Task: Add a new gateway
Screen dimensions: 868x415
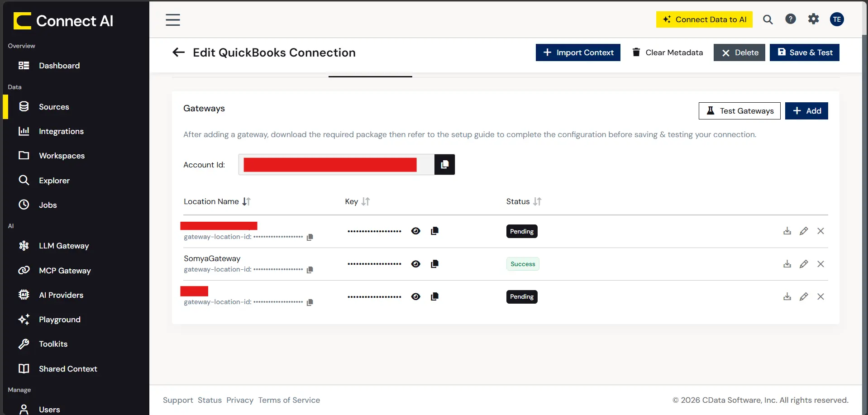Action: 806,111
